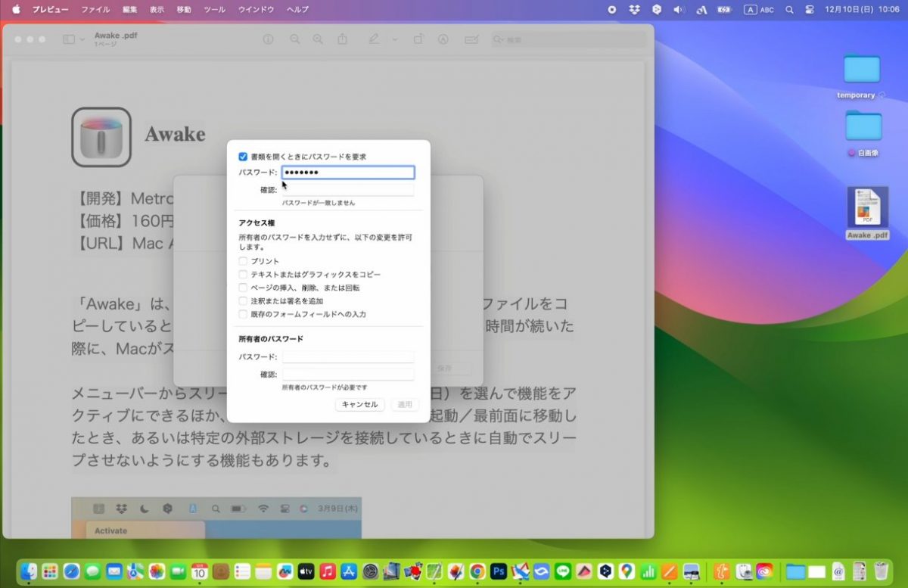
Task: Allow テキストまたはグラフィックスをコピー
Action: [x=243, y=274]
